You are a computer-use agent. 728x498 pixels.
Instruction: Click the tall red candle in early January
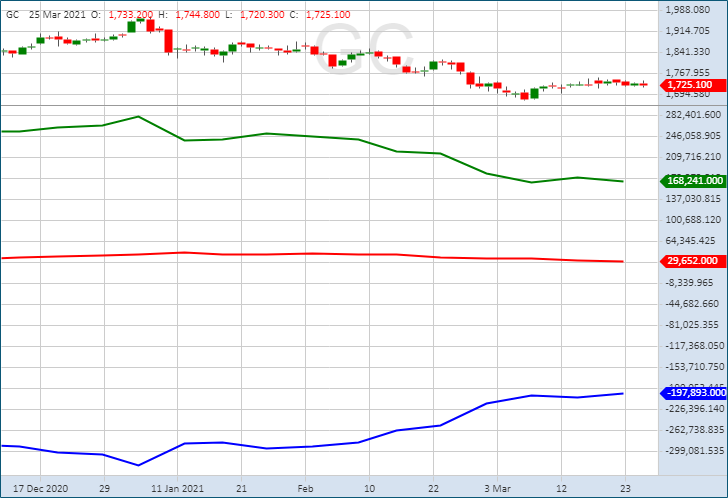(168, 40)
